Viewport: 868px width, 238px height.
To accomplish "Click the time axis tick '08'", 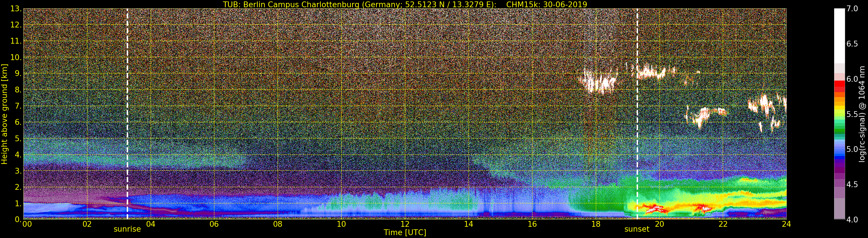I will [278, 224].
